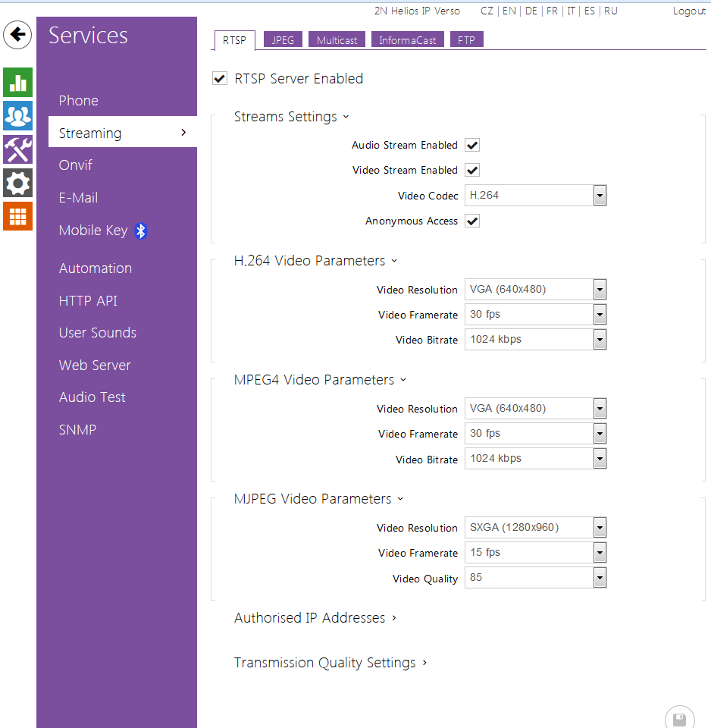Switch language to DE
Image resolution: width=711 pixels, height=728 pixels.
[x=531, y=11]
